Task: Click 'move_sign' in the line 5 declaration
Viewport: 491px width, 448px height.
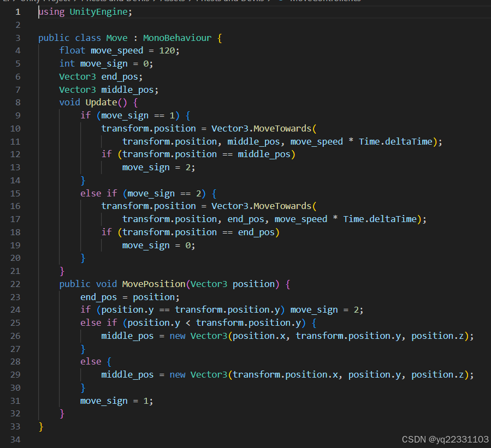Action: point(104,63)
